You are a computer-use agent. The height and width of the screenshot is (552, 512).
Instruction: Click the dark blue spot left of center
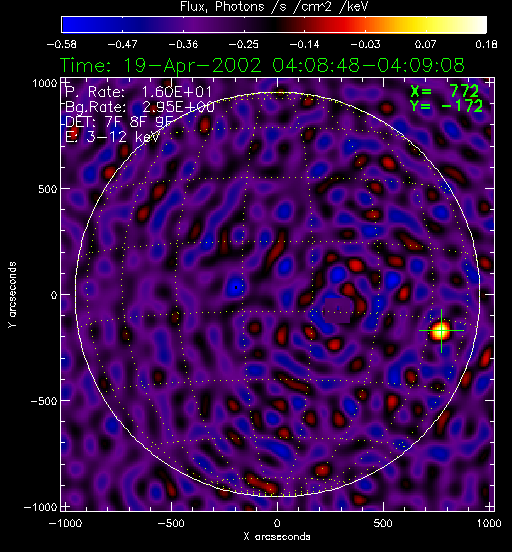(236, 287)
